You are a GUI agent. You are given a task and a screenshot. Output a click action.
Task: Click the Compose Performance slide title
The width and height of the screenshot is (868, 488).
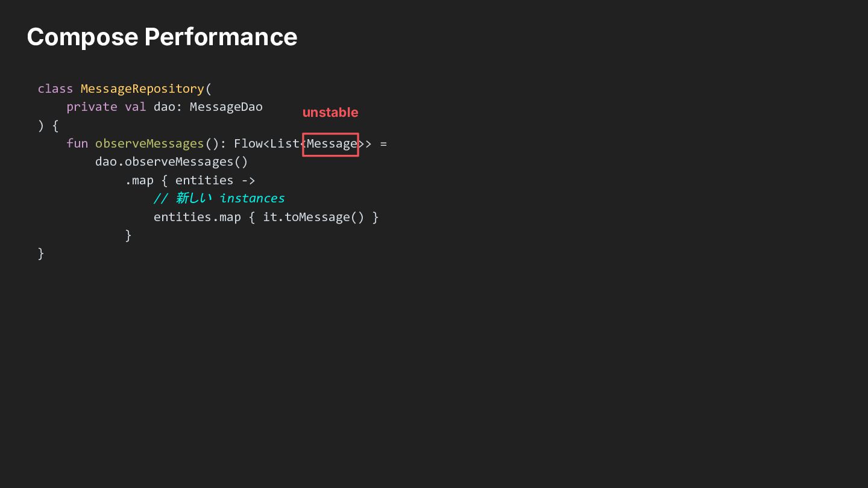162,37
